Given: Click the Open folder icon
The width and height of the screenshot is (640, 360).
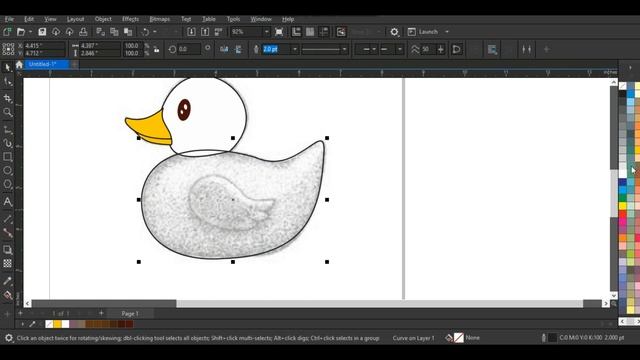Looking at the screenshot, I should (x=20, y=32).
